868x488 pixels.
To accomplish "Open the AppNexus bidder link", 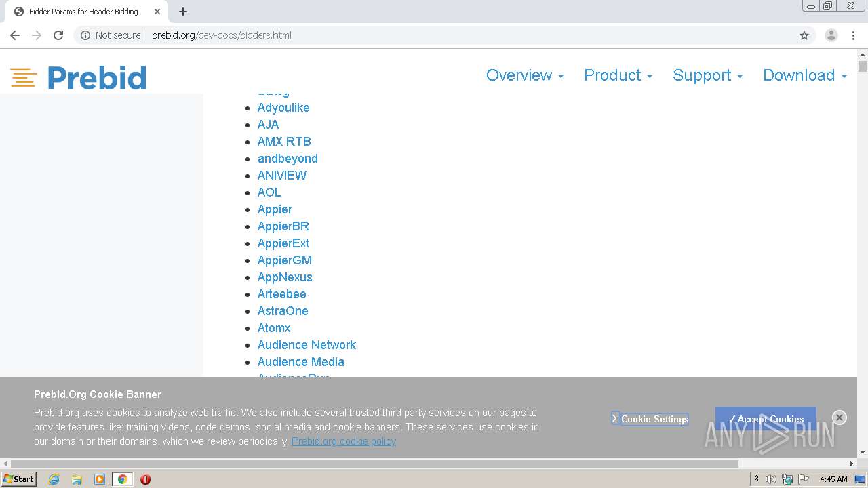I will (285, 277).
